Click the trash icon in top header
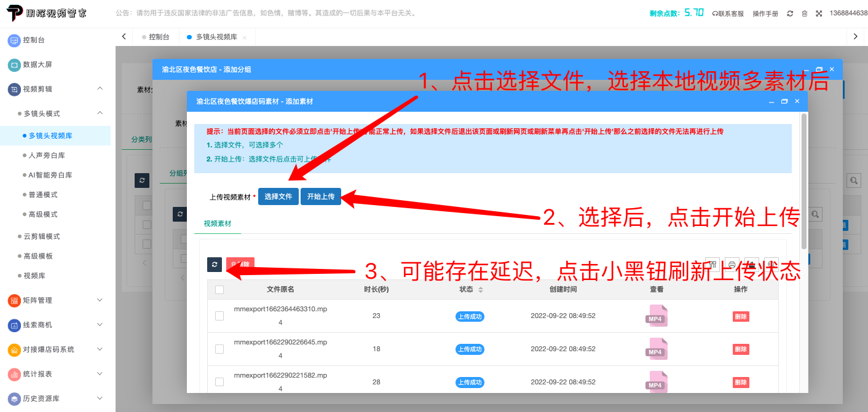The image size is (868, 412). click(x=804, y=14)
